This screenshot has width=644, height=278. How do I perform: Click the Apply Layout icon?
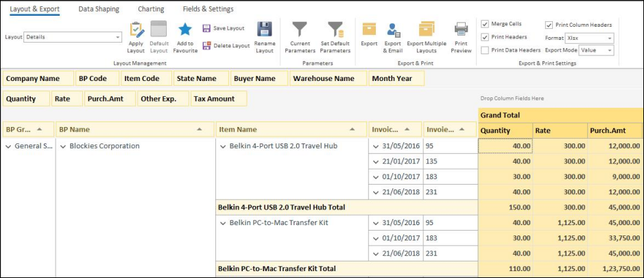136,30
